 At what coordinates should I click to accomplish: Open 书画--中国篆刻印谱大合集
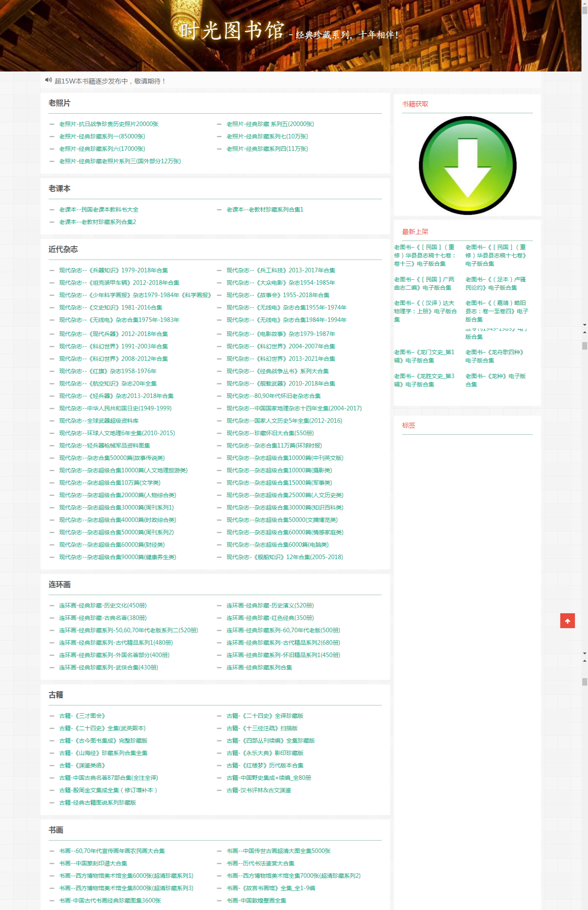(93, 863)
